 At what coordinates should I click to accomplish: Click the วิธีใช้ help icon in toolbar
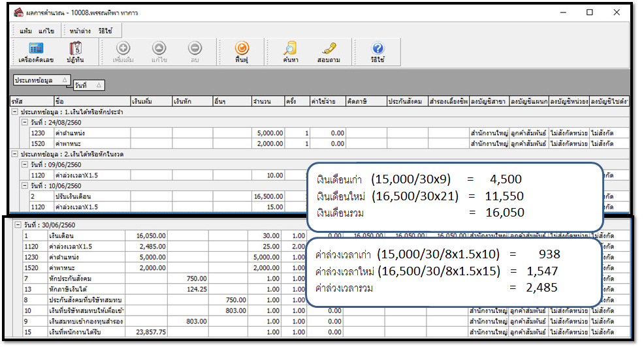point(378,52)
